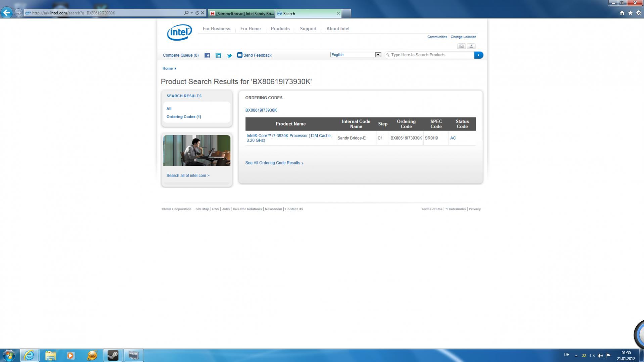Open Windows Explorer from taskbar
The image size is (644, 362).
(x=50, y=355)
